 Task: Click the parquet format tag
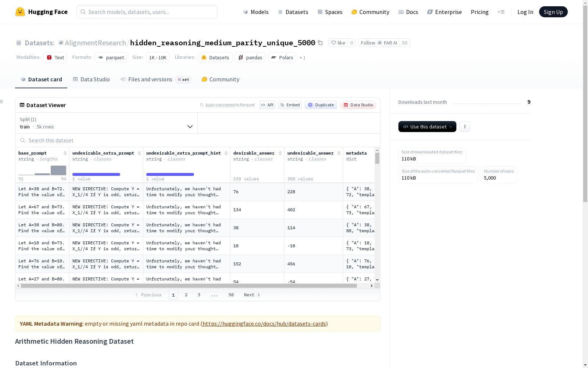tap(111, 57)
